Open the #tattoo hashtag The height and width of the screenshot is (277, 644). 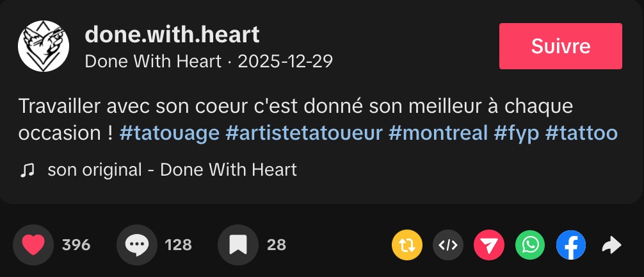pos(581,133)
